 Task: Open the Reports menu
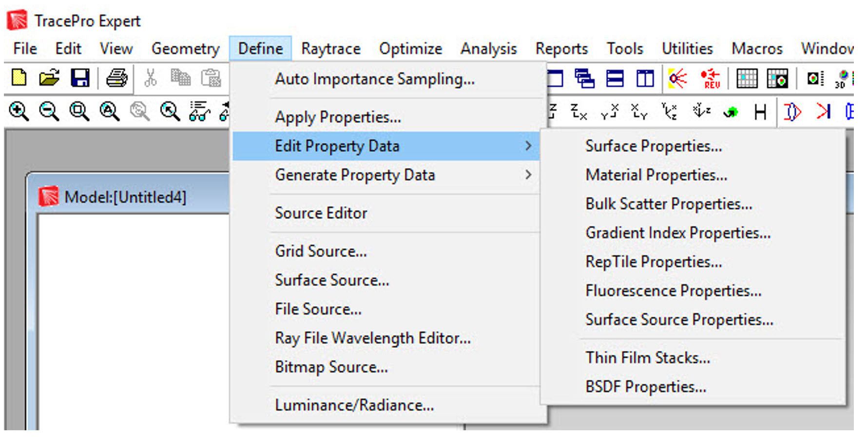point(562,48)
